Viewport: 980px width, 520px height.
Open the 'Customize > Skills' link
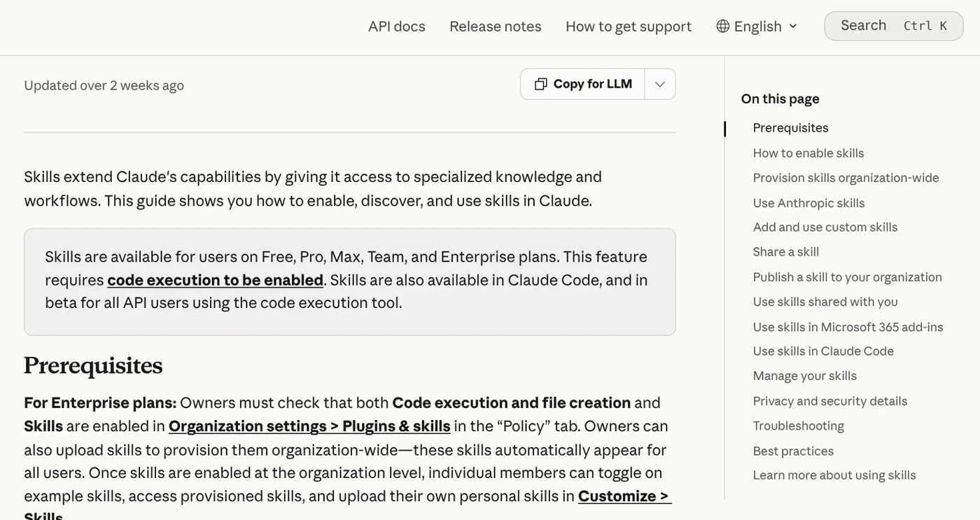tap(624, 496)
